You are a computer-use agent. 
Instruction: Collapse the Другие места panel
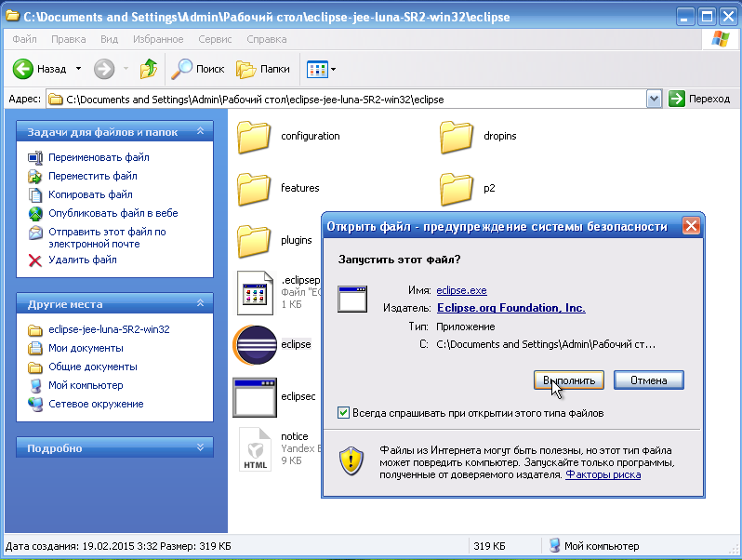[200, 303]
